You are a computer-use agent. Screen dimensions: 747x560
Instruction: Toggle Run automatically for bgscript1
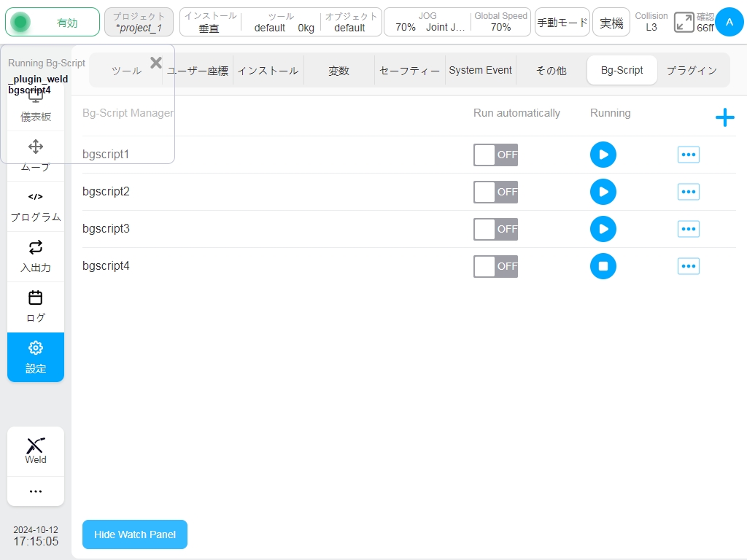(495, 155)
